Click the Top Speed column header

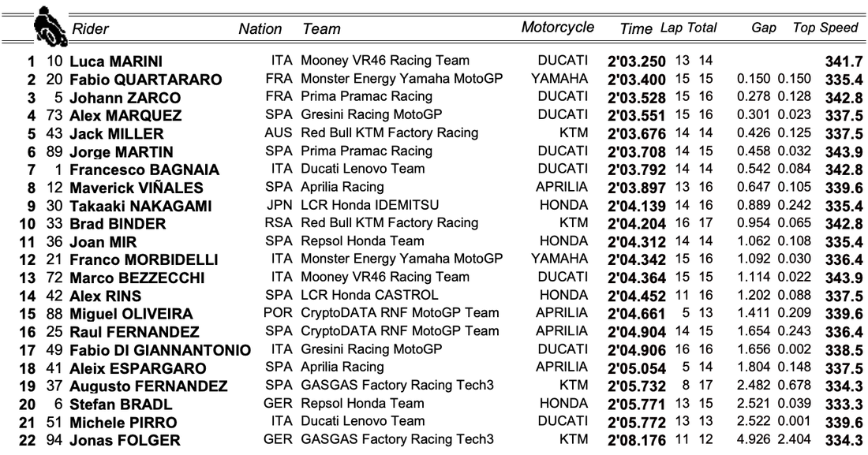(x=825, y=28)
